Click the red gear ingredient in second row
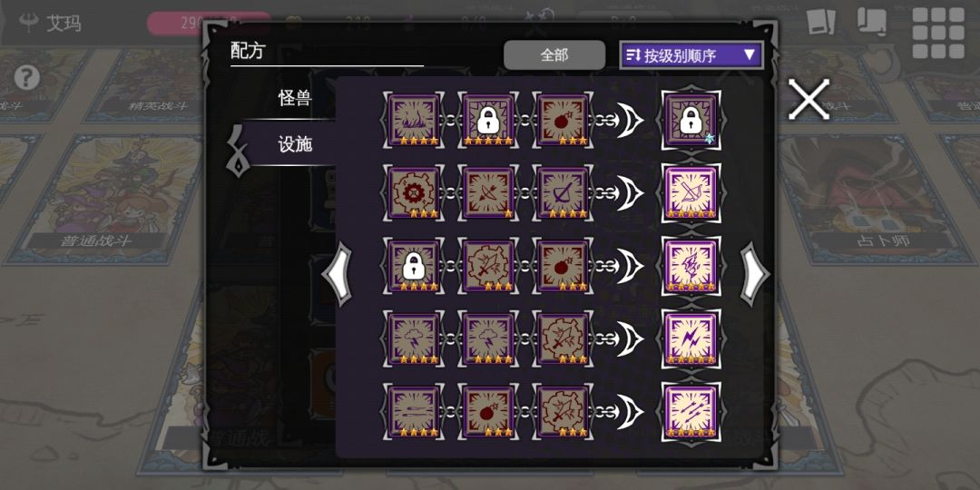This screenshot has height=490, width=980. [x=413, y=192]
